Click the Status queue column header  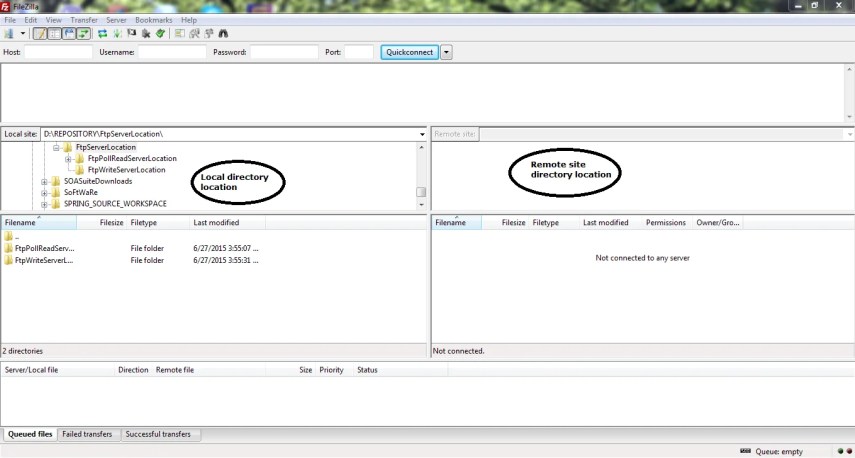[x=401, y=370]
